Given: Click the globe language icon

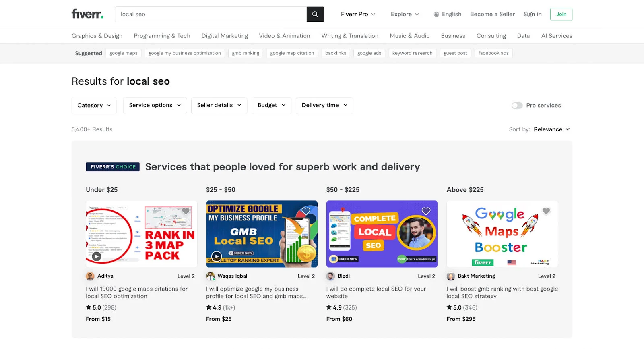Looking at the screenshot, I should (436, 14).
